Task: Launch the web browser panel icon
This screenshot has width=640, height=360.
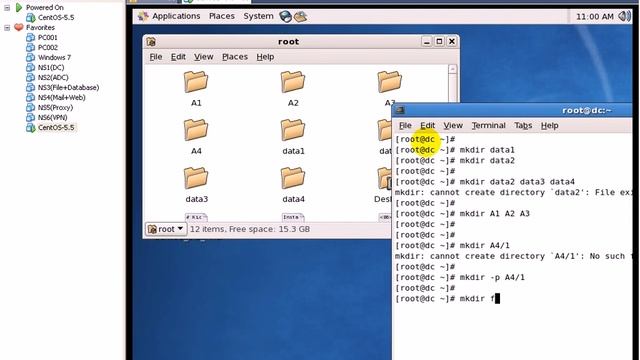Action: point(285,16)
